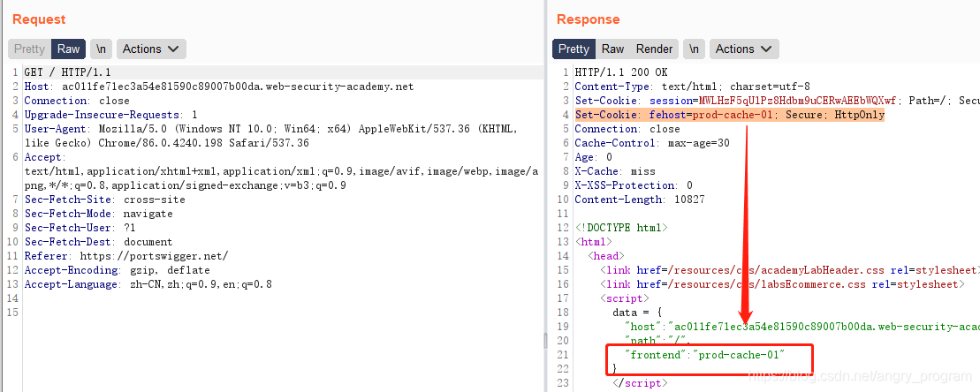Click the Host header value in request
This screenshot has width=980, height=392.
[238, 87]
